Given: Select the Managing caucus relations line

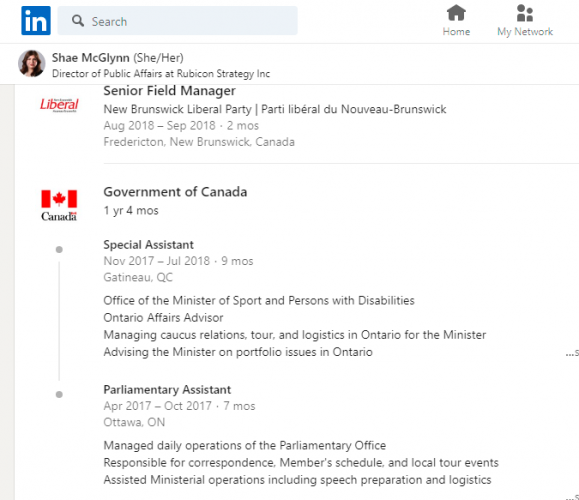Looking at the screenshot, I should tap(295, 335).
